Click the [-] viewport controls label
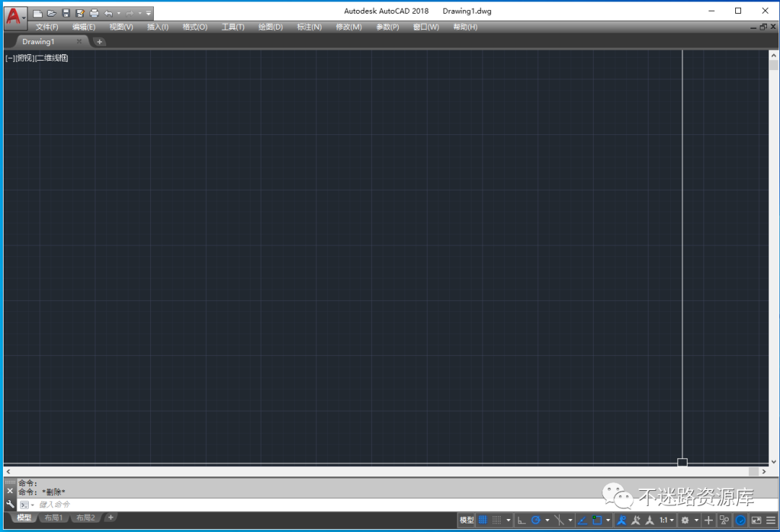The height and width of the screenshot is (532, 780). (10, 58)
